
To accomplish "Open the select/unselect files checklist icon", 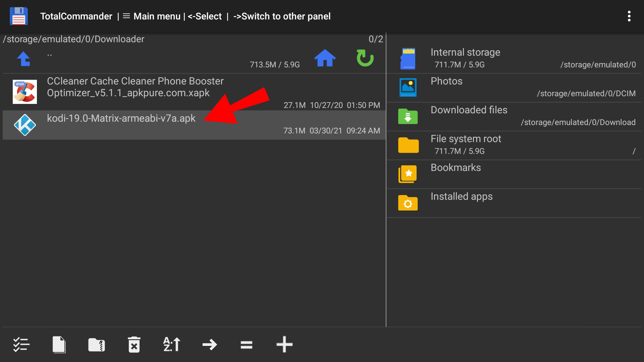I will [21, 345].
